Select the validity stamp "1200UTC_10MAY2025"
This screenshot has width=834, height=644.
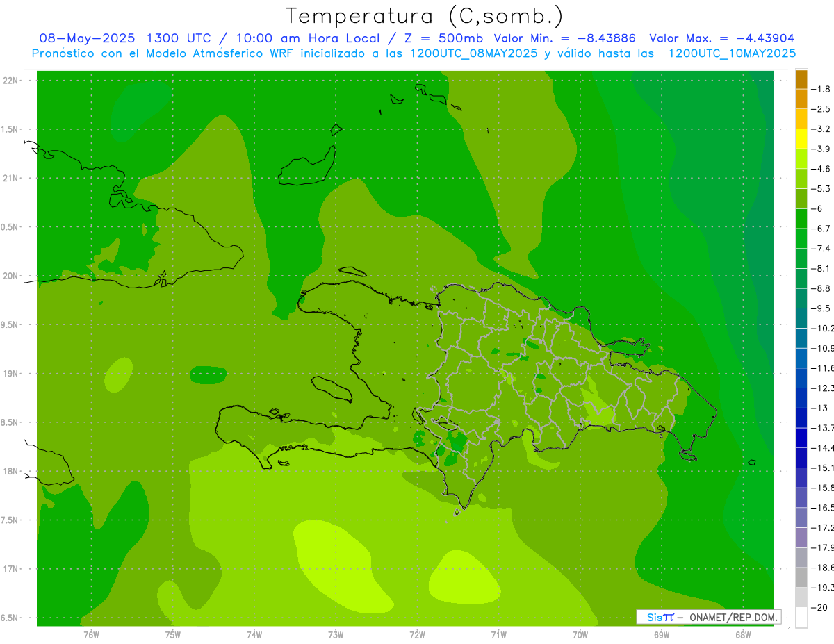coord(732,53)
